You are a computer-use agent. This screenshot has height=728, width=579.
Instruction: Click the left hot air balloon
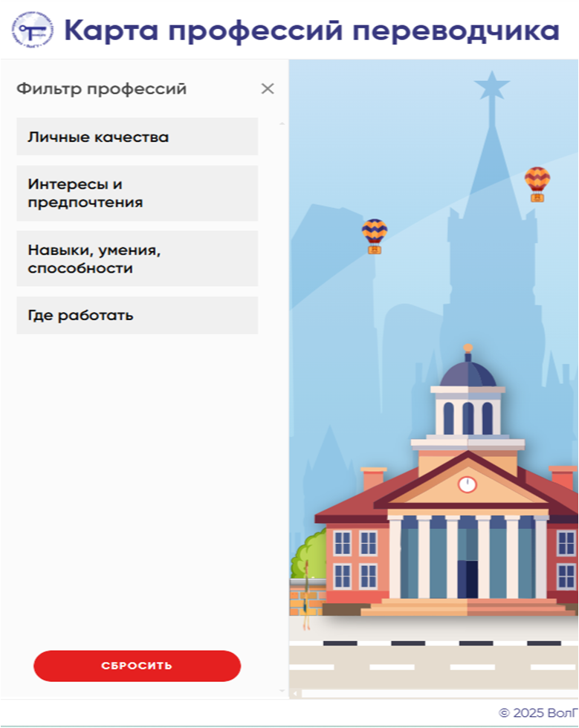(375, 236)
